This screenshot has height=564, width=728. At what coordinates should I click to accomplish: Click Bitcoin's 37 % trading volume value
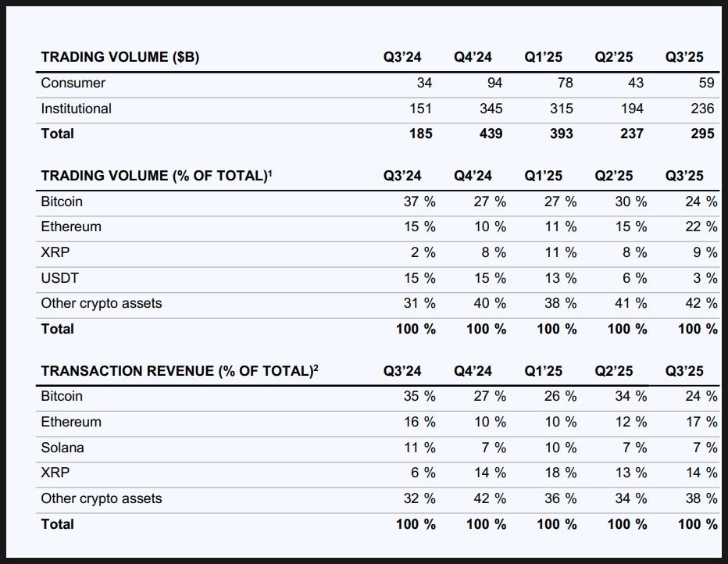(x=419, y=202)
